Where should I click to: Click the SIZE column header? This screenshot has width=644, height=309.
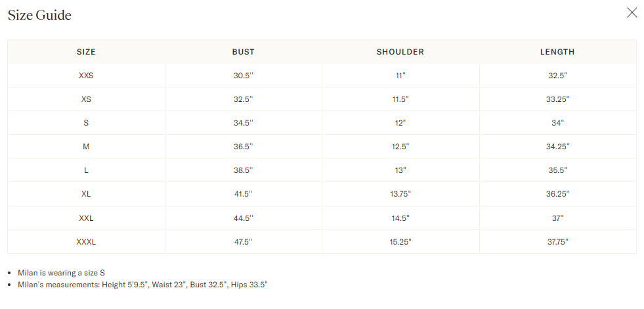point(86,52)
